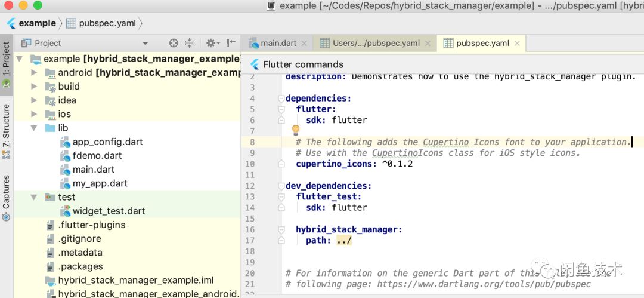
Task: Select the .metadata file
Action: tap(80, 253)
